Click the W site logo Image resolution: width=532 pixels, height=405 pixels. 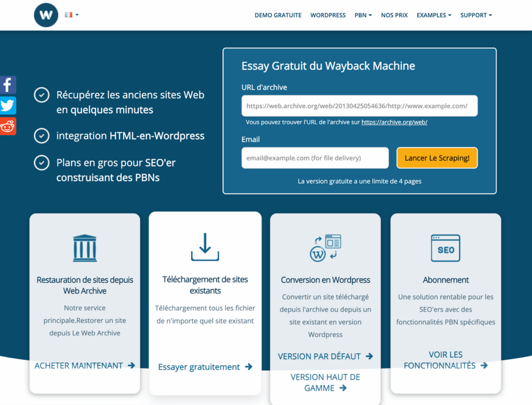[46, 15]
